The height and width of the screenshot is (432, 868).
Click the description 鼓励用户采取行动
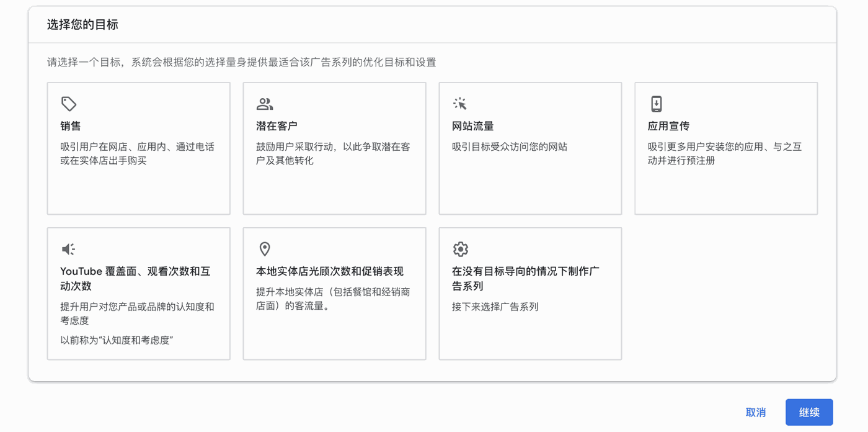(333, 154)
